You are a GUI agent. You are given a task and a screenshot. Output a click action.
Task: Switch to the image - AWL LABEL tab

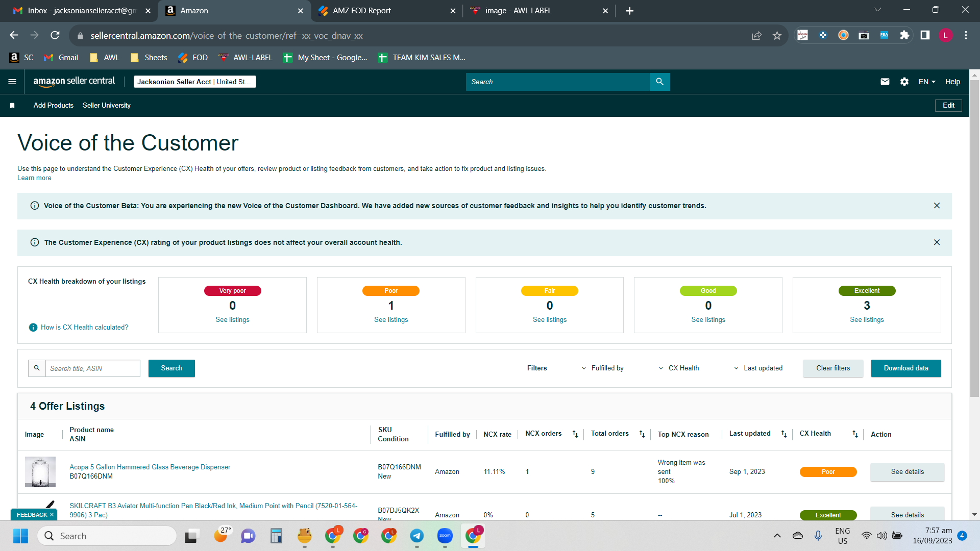pos(539,11)
